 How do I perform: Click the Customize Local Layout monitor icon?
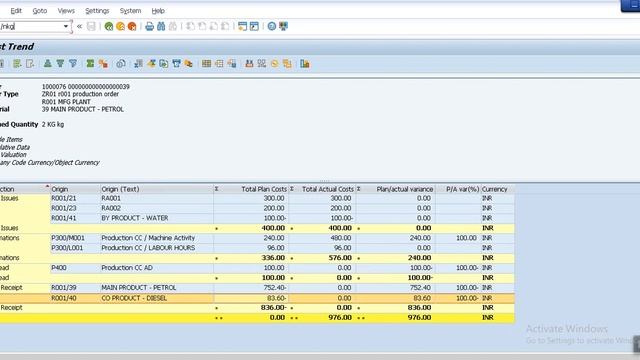[283, 27]
